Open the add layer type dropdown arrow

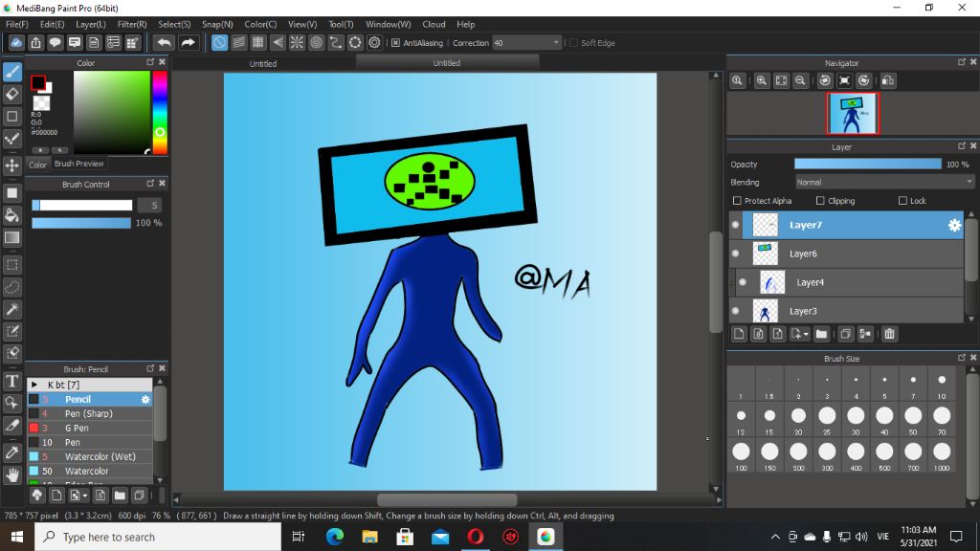pyautogui.click(x=806, y=335)
